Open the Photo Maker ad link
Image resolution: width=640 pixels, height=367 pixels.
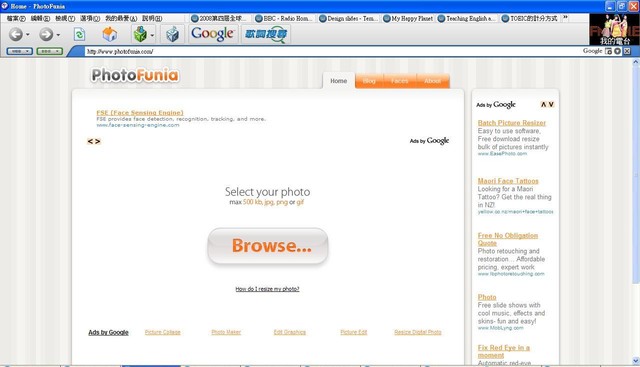click(226, 332)
